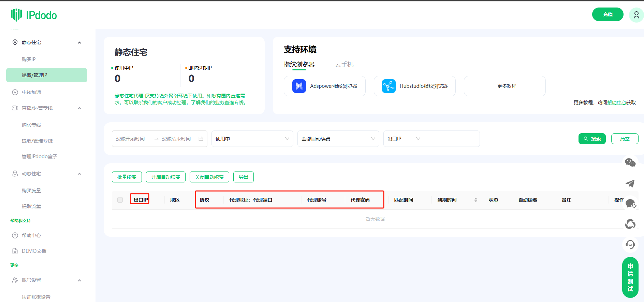The height and width of the screenshot is (302, 644).
Task: Open the 使用中 status dropdown
Action: (252, 139)
